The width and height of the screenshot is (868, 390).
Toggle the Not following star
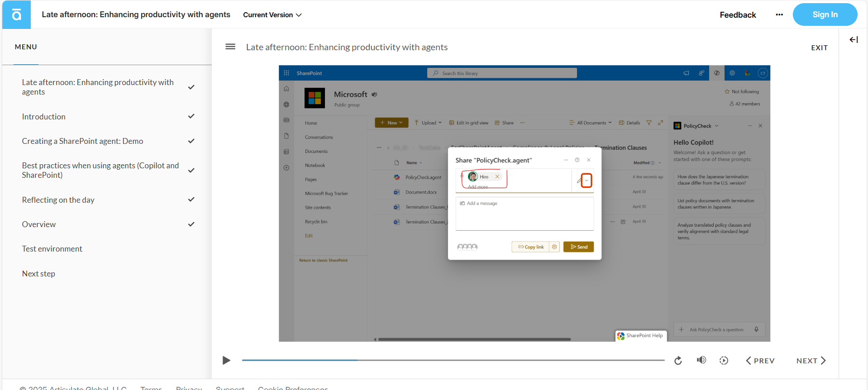(x=727, y=91)
